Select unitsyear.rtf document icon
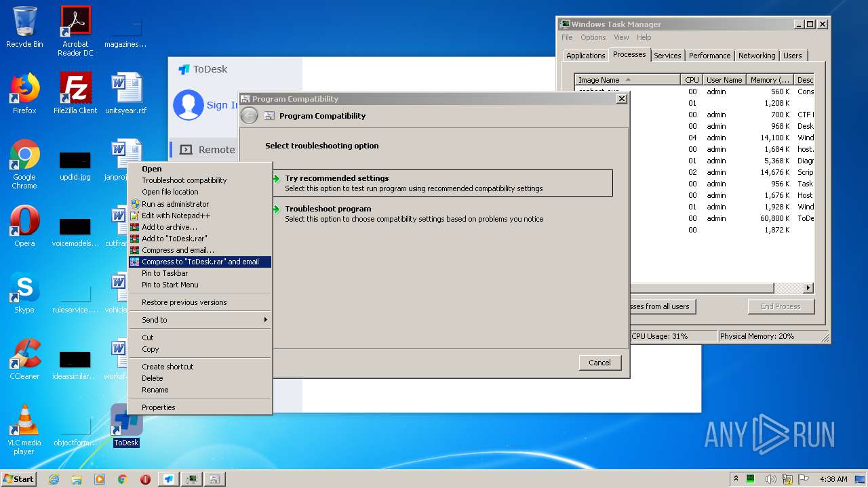 (x=126, y=94)
